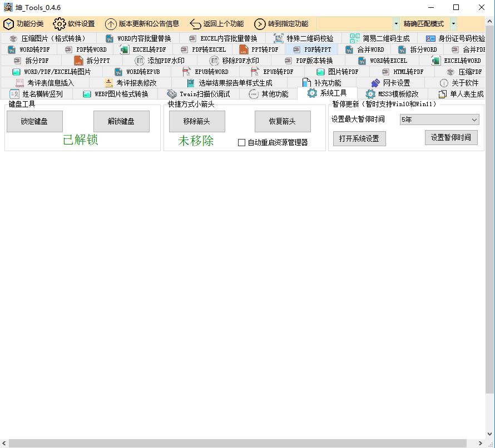Expand the search field dropdown arrow

(x=395, y=24)
